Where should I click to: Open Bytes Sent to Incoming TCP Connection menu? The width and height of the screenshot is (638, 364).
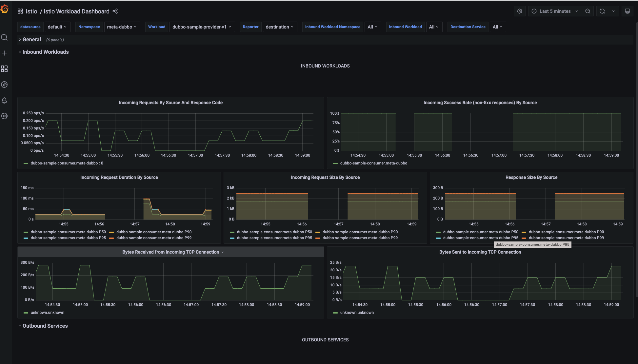point(480,252)
